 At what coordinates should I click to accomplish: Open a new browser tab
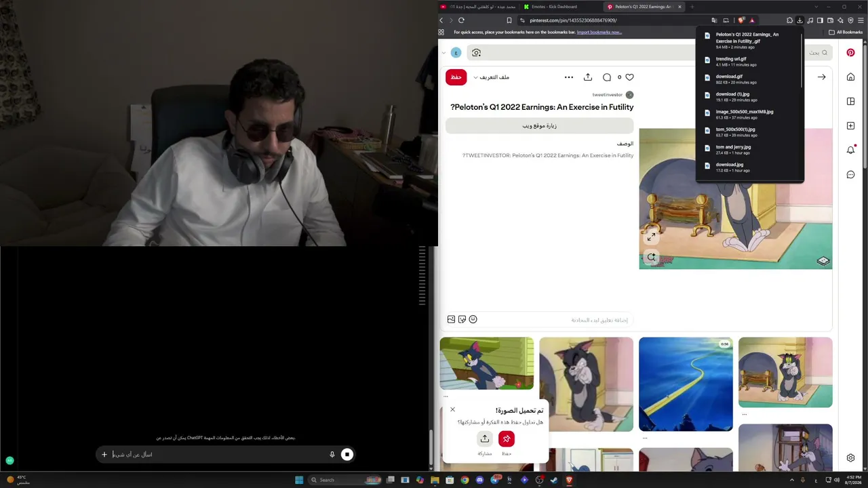pos(692,7)
